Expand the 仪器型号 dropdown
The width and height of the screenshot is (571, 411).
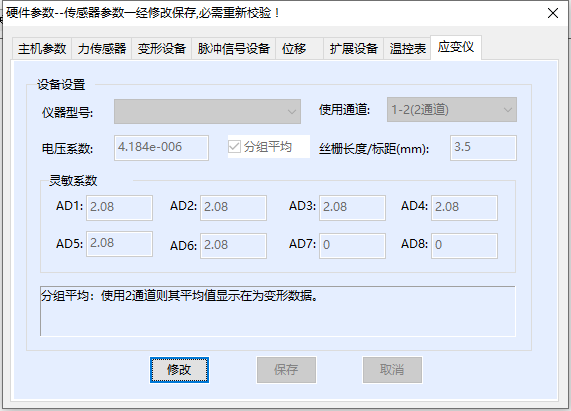[x=207, y=111]
